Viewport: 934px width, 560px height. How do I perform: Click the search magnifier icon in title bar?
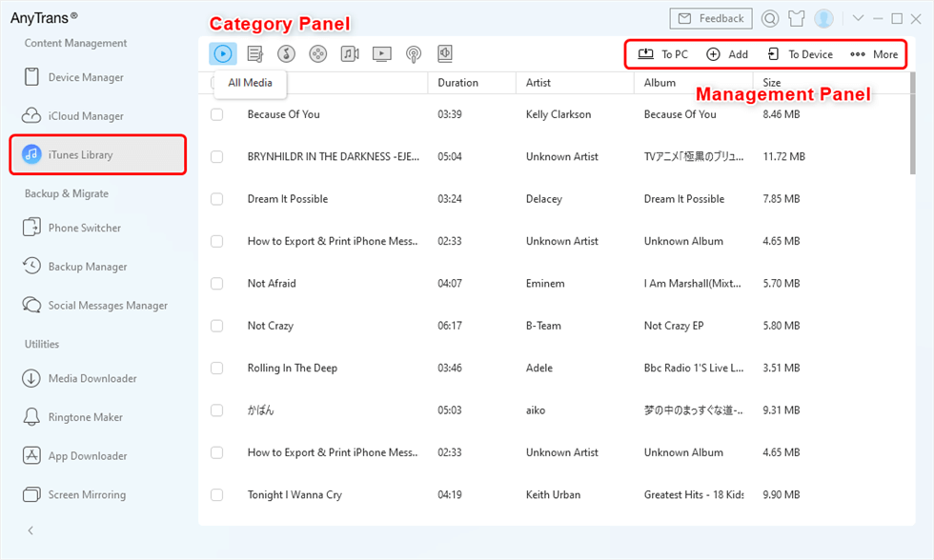tap(770, 19)
